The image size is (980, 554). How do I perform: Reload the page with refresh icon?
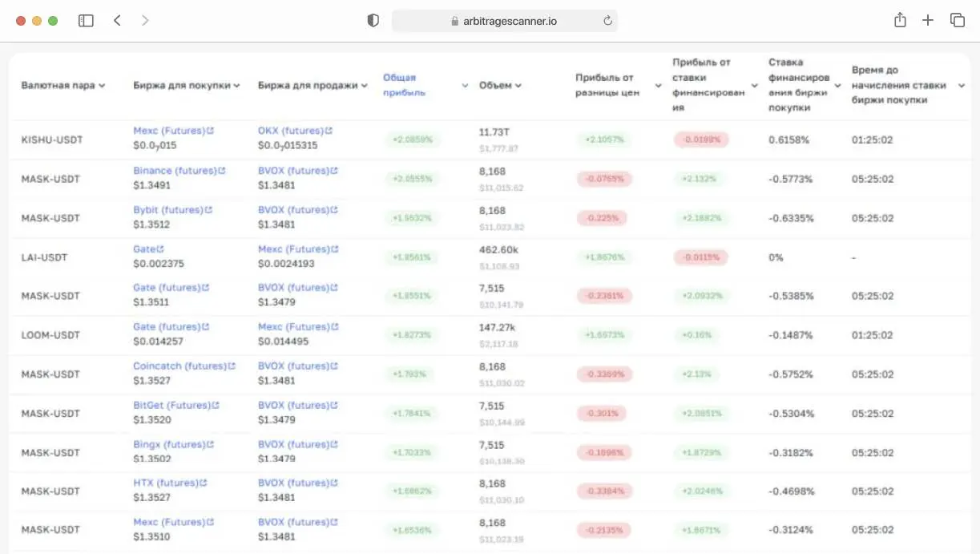(x=607, y=21)
